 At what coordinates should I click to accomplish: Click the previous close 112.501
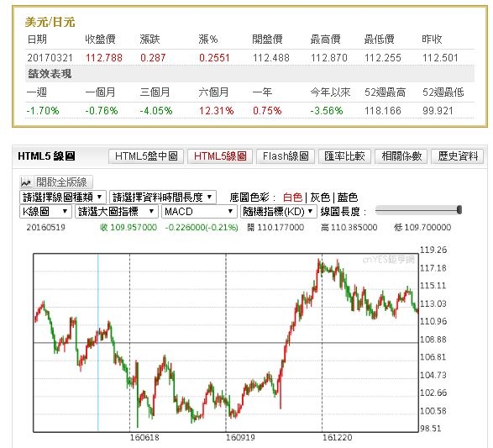tap(440, 58)
